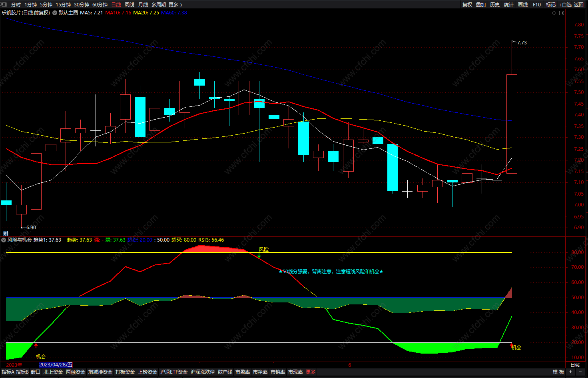The image size is (588, 378).
Task: Click the RSI3: 56.46 value
Action: click(211, 240)
